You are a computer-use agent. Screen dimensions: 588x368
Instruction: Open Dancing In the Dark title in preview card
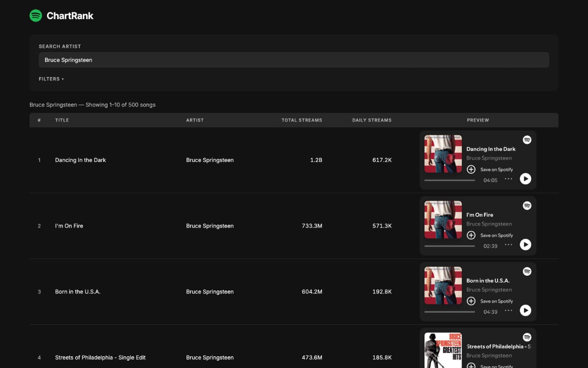(x=491, y=149)
